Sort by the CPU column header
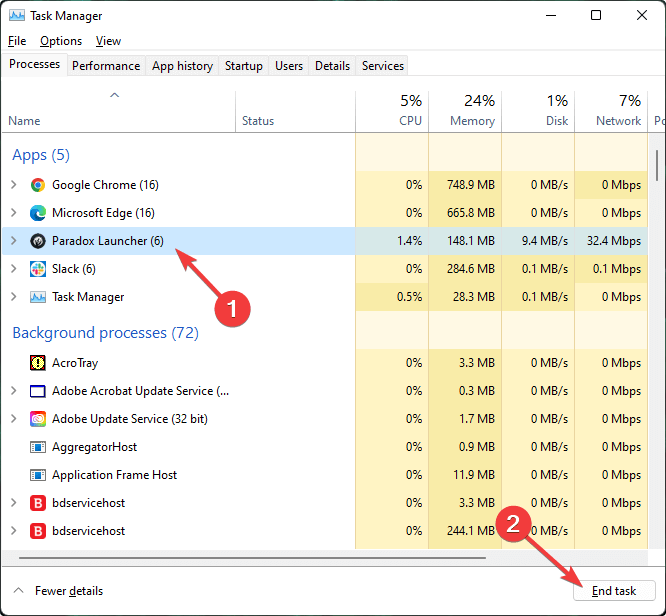This screenshot has height=616, width=666. 392,111
